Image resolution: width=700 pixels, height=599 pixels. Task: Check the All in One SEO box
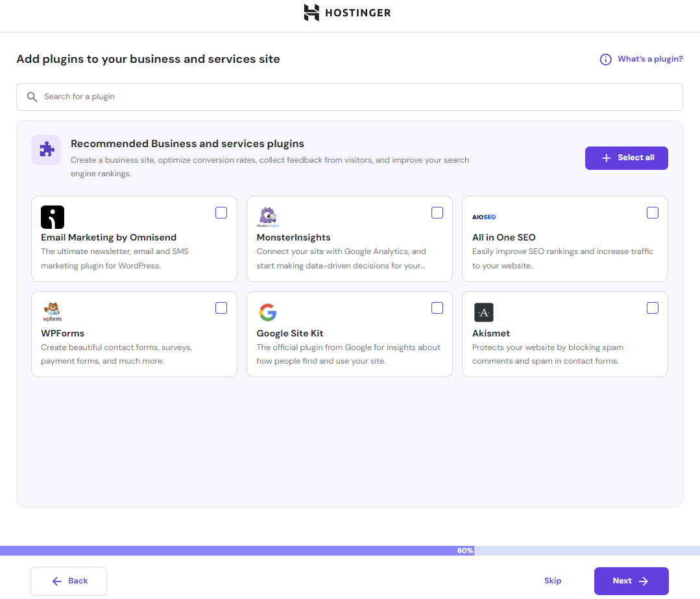[x=652, y=213]
